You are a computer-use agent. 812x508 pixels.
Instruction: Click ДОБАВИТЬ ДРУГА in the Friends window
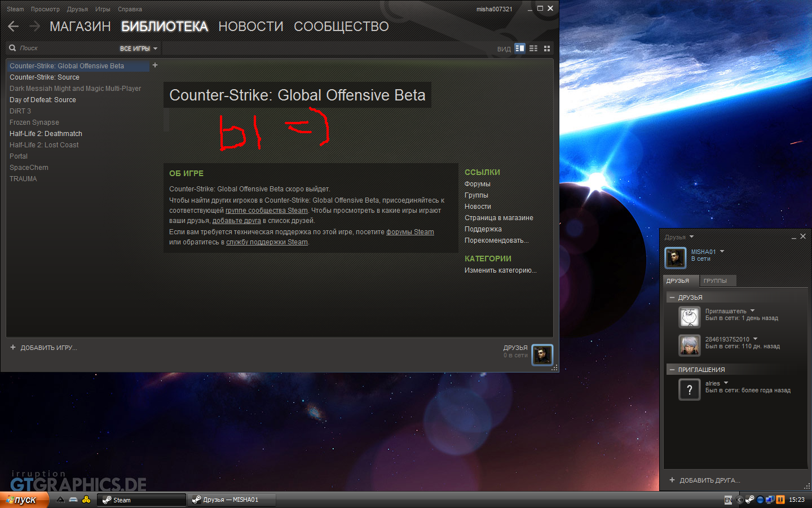704,480
